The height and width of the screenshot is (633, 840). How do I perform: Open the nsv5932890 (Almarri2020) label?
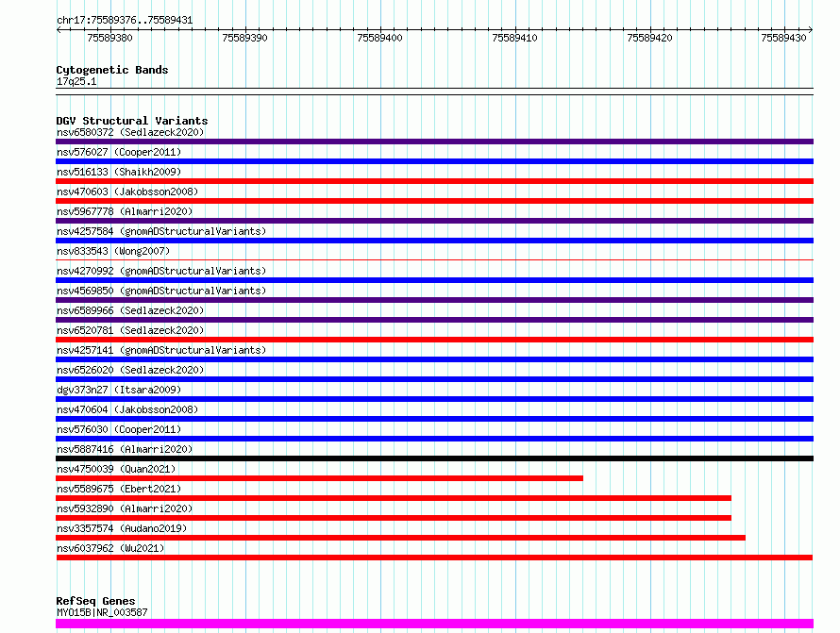(x=125, y=508)
